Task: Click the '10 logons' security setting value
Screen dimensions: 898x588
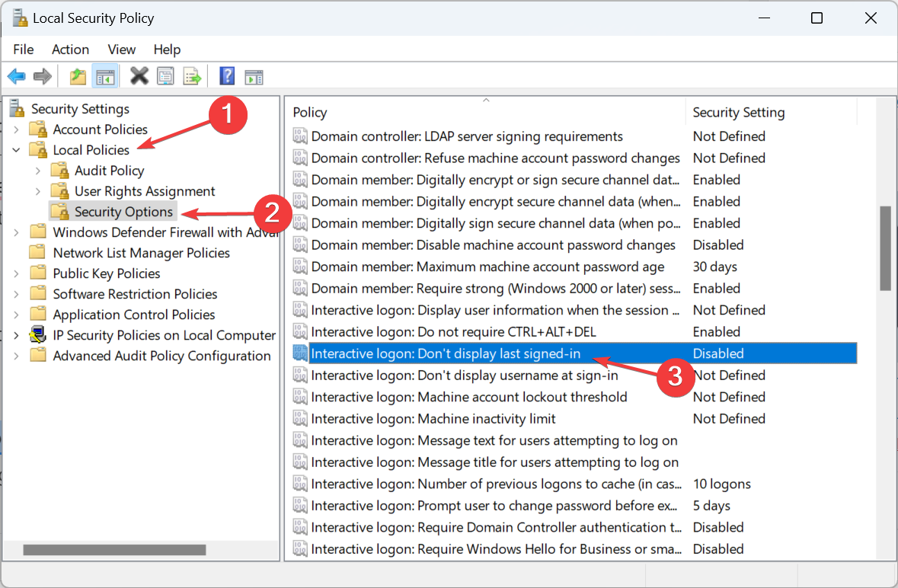Action: pyautogui.click(x=721, y=484)
